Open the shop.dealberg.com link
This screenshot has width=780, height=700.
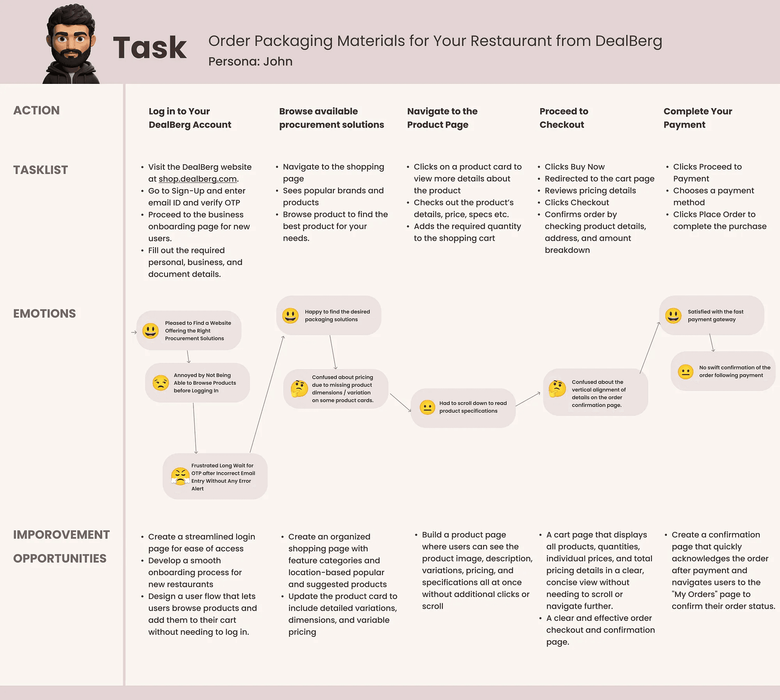coord(198,179)
